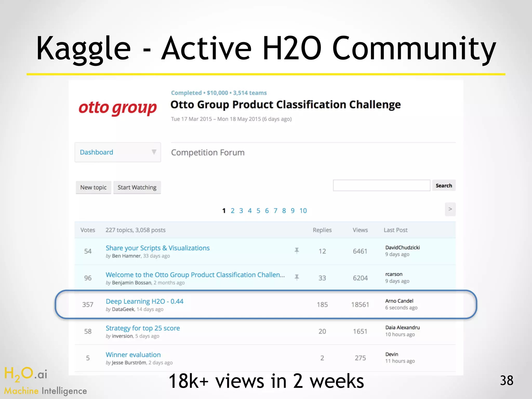Image resolution: width=532 pixels, height=399 pixels.
Task: Click author inversion
Action: (122, 336)
